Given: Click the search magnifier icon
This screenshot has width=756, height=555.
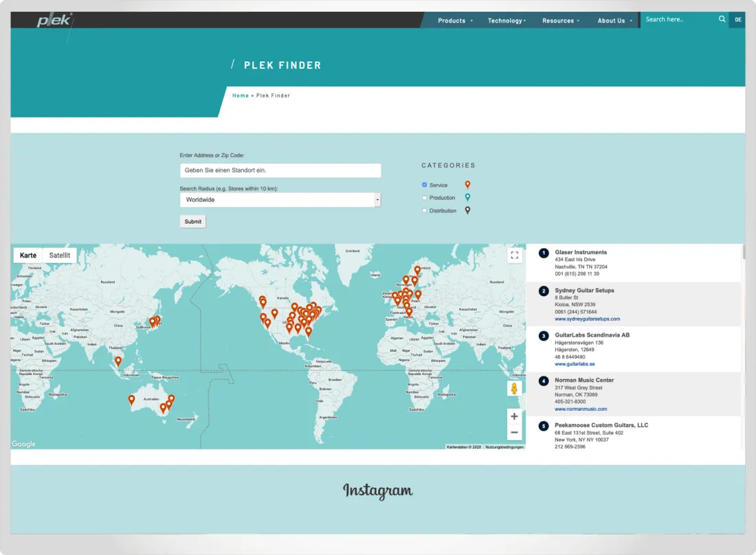Looking at the screenshot, I should click(722, 19).
